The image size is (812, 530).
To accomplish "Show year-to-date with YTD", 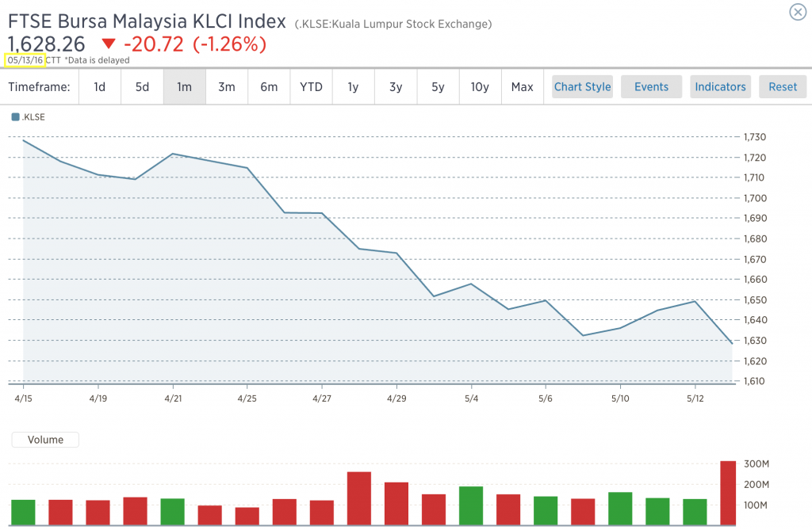I will [311, 87].
